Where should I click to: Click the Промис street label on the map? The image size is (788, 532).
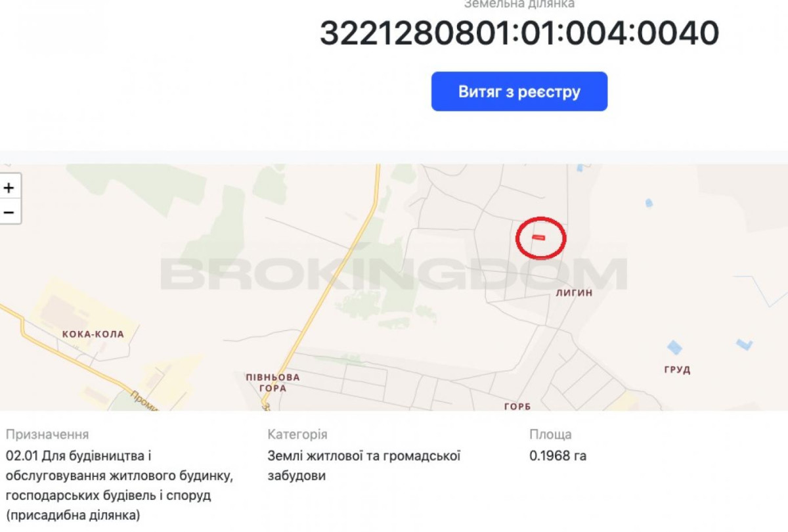(144, 401)
